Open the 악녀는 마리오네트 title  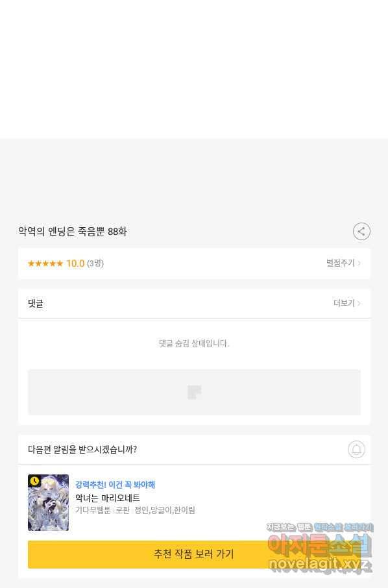(x=108, y=498)
